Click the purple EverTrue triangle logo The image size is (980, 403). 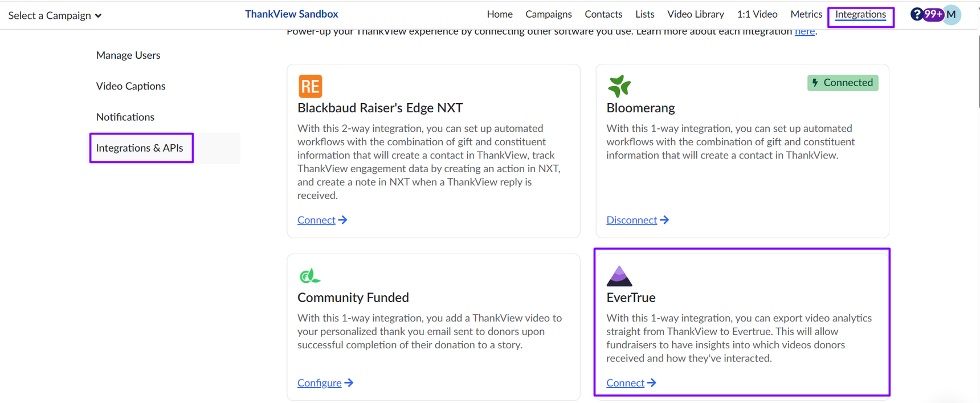point(619,276)
